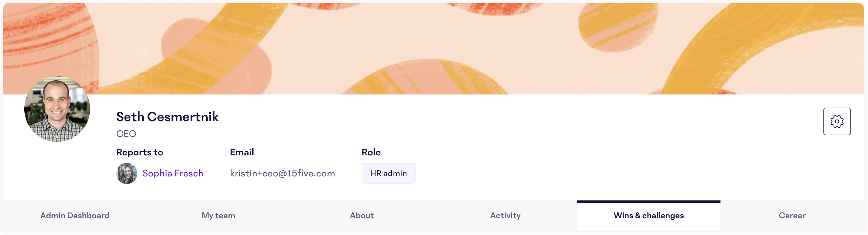Click the Role field label

click(371, 152)
